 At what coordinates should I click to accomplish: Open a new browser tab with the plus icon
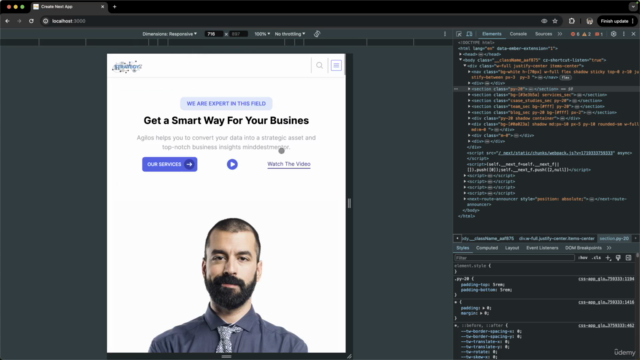tap(114, 7)
